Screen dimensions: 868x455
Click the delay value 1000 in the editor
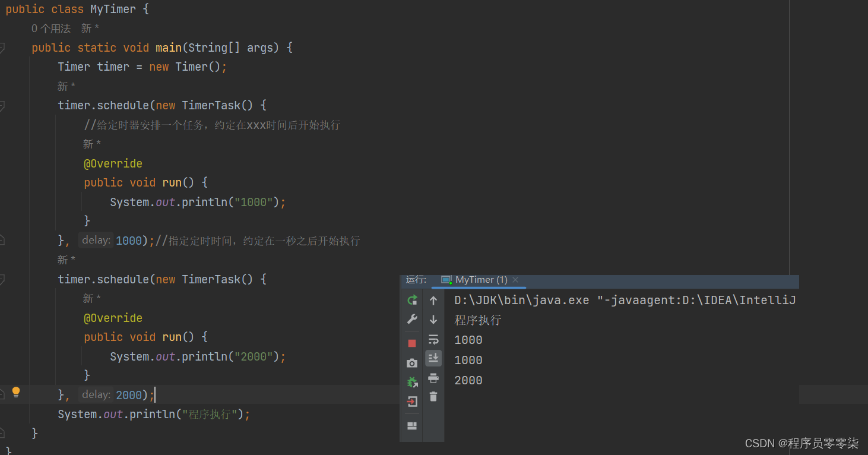click(129, 241)
